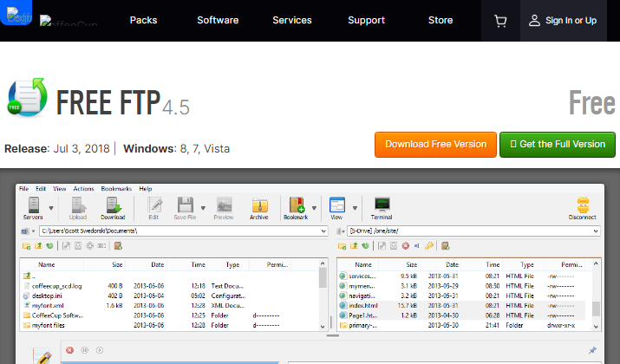Cancel the transfer queue with red X
This screenshot has width=620, height=364.
tap(69, 350)
